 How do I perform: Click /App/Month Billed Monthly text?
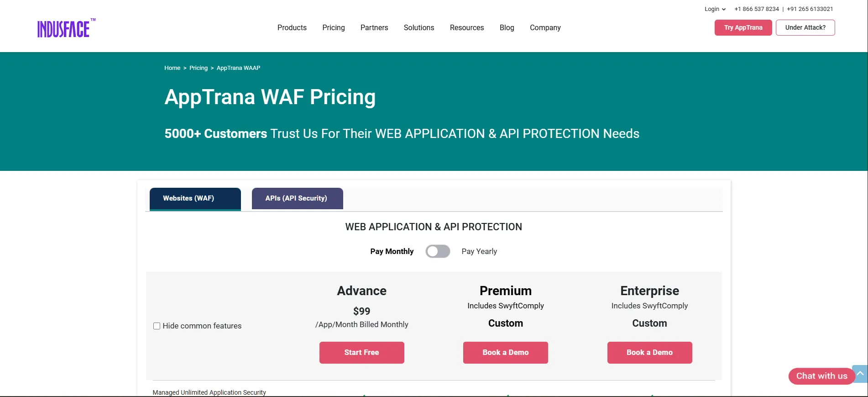pos(362,324)
